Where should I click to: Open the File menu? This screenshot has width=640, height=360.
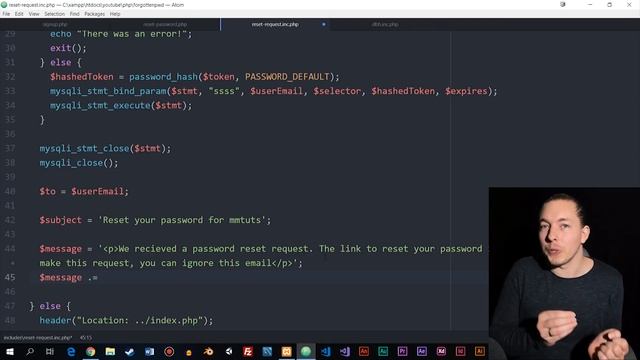tap(6, 14)
